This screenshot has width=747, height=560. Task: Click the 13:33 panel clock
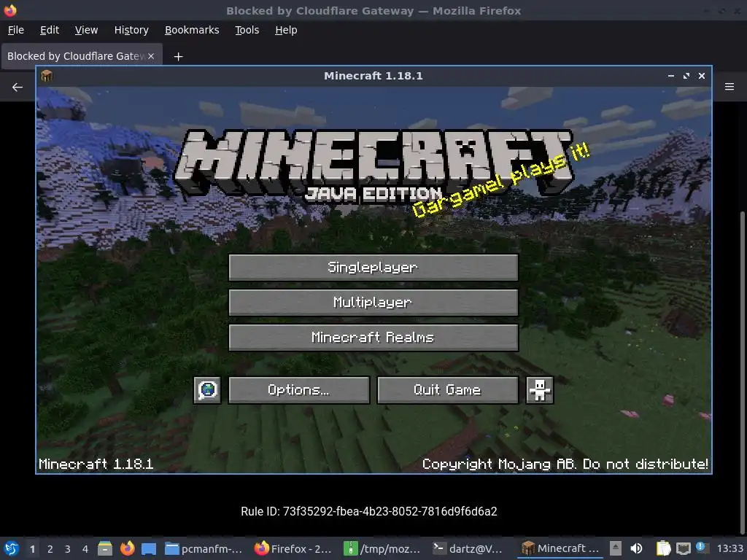tap(729, 548)
